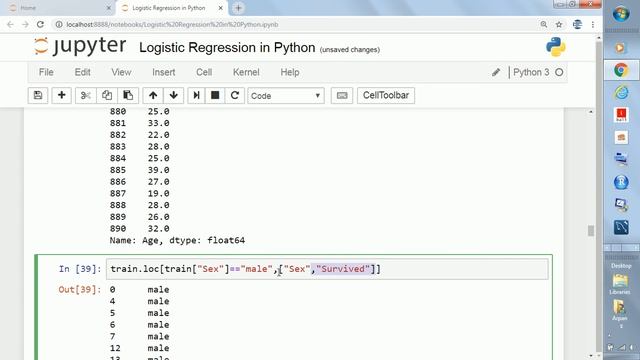Cut selected cell with scissors icon
The image size is (640, 360).
click(x=86, y=96)
